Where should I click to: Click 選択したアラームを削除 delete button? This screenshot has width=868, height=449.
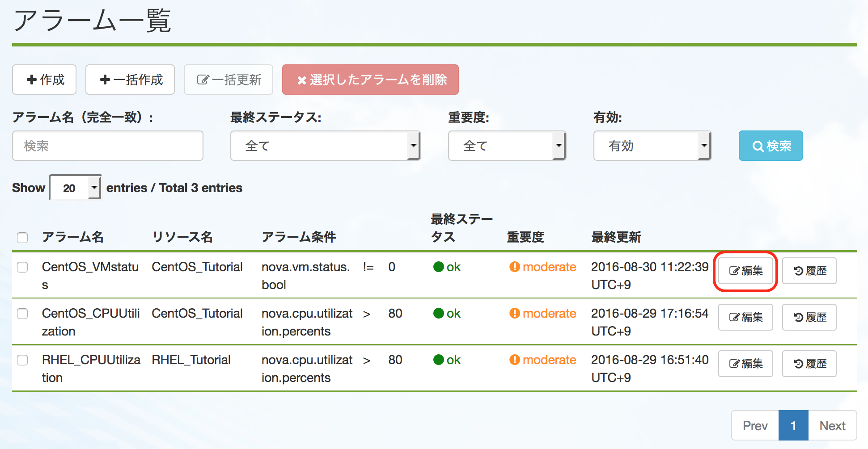point(370,80)
